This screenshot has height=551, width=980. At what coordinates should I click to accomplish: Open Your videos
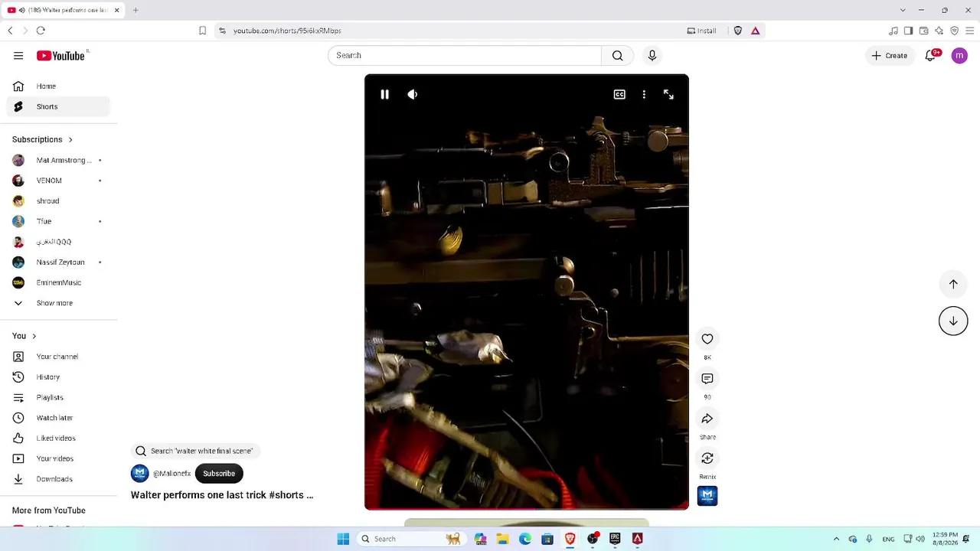pos(58,458)
